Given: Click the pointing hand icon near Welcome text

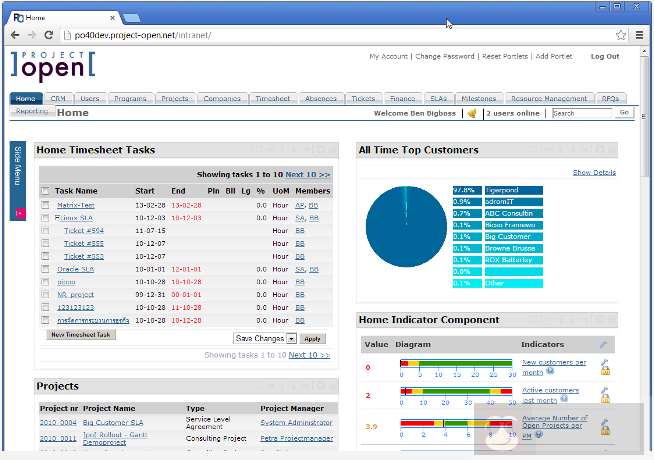Looking at the screenshot, I should [x=472, y=114].
